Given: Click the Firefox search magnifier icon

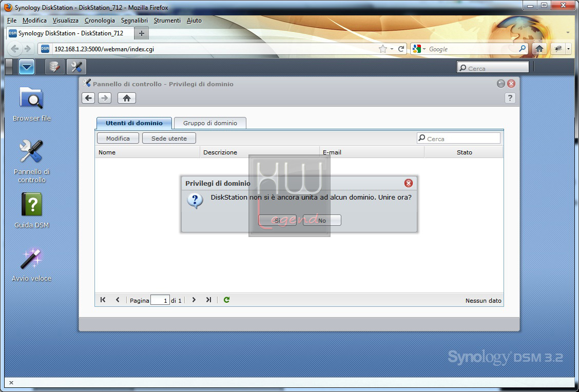Looking at the screenshot, I should [x=522, y=49].
